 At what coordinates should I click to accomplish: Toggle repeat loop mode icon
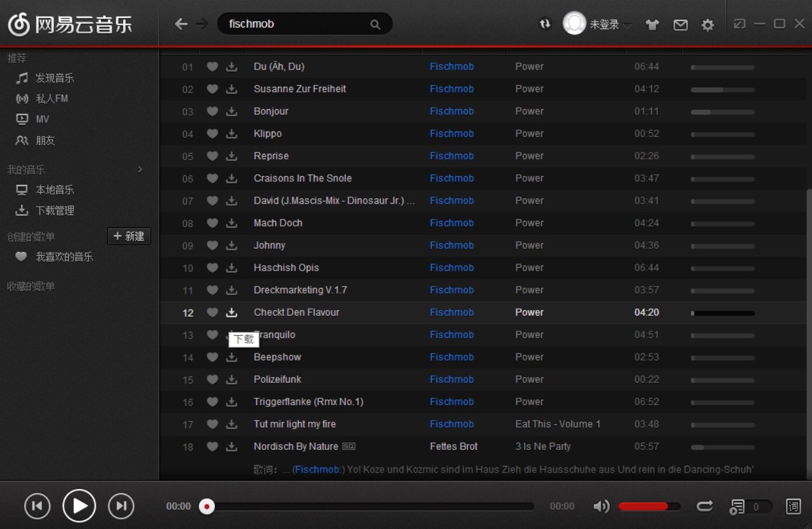(705, 506)
